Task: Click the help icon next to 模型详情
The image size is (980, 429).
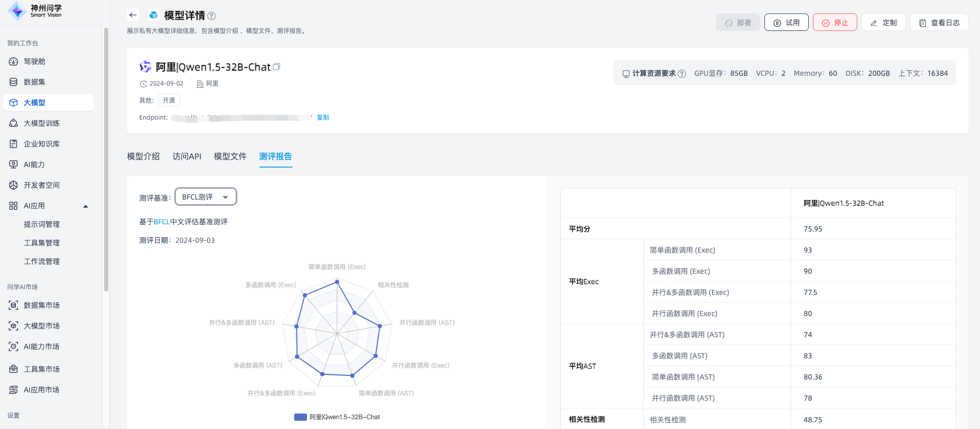Action: click(x=211, y=16)
